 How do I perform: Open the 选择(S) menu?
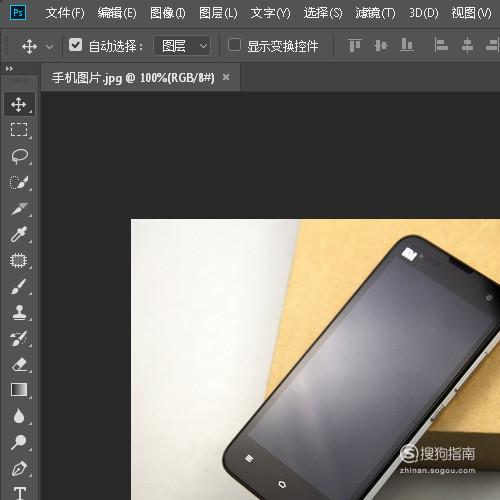(x=323, y=13)
